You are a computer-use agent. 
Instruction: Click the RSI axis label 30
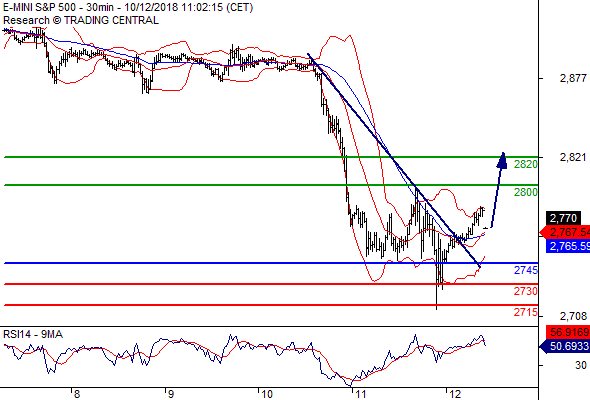[581, 365]
